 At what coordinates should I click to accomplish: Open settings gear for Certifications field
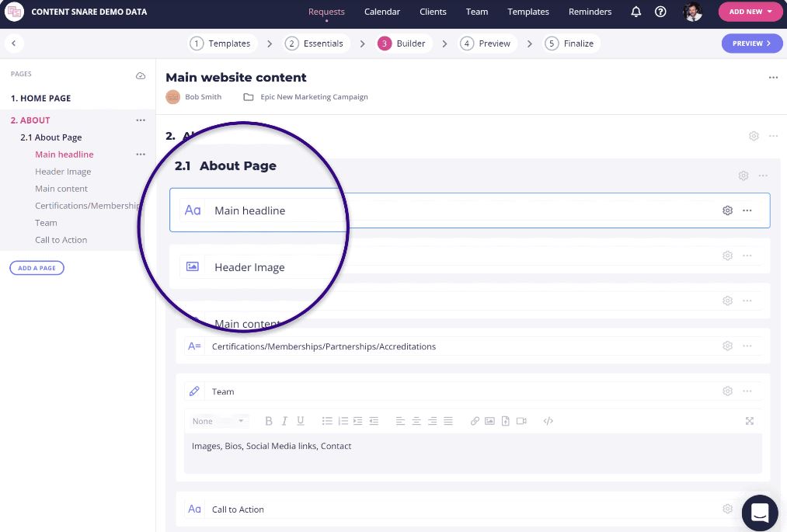tap(727, 346)
